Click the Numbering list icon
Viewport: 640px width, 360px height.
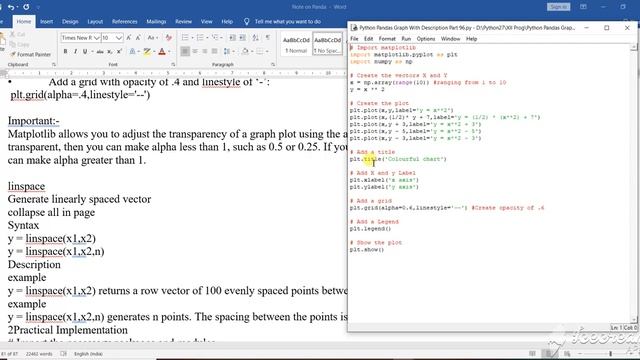click(x=200, y=38)
